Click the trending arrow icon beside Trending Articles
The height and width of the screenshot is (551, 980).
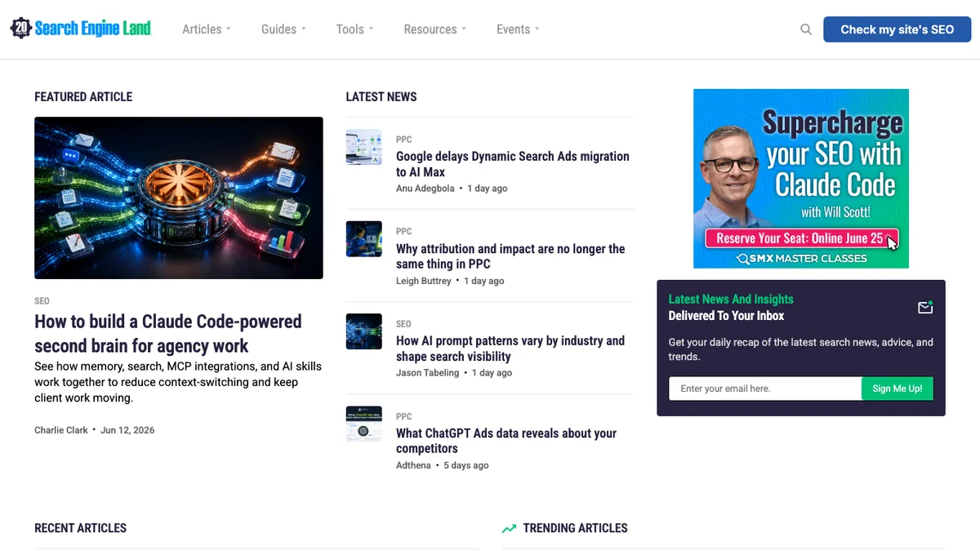510,528
